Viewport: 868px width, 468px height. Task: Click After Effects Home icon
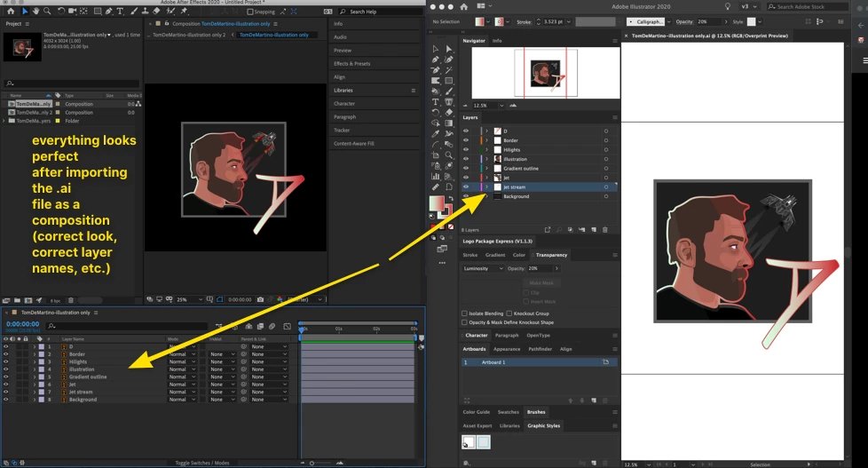[x=11, y=11]
